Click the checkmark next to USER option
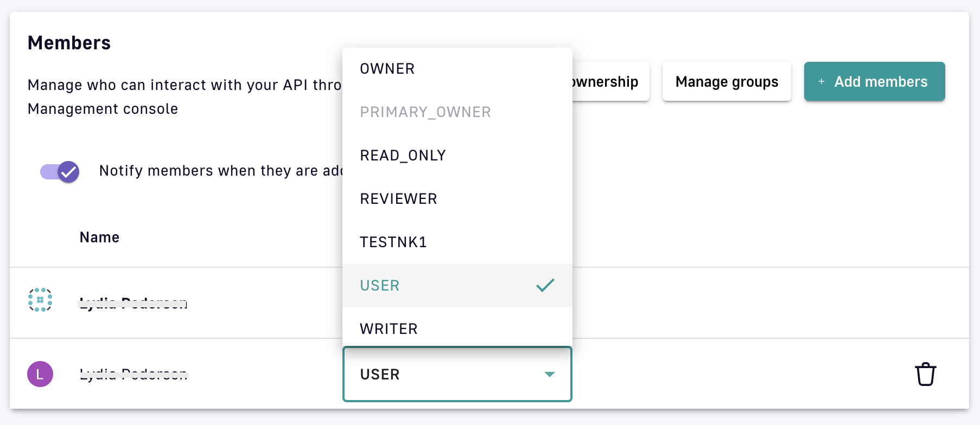Screen dimensions: 980x425 coord(545,285)
